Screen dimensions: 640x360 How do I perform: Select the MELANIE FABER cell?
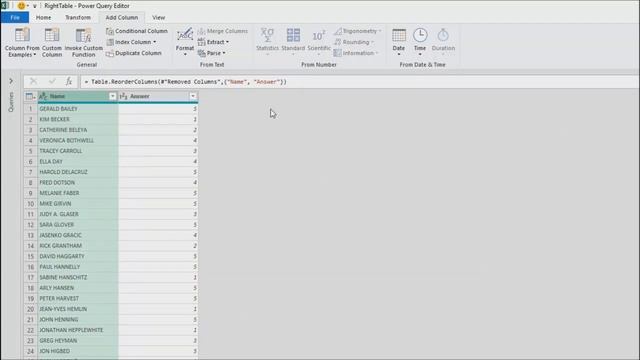[78, 193]
